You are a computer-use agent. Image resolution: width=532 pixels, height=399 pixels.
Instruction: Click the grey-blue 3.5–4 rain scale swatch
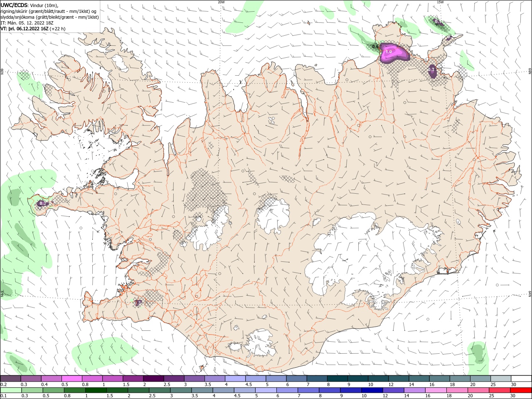202,390
